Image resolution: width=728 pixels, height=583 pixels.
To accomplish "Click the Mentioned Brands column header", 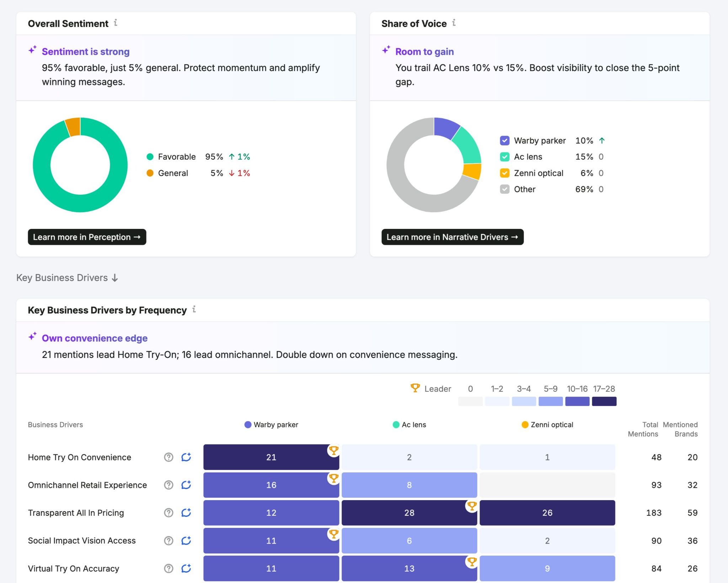I will click(x=680, y=429).
